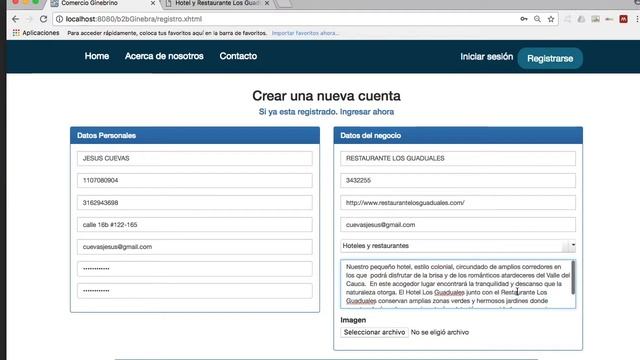
Task: Click the business phone field 3432255
Action: pyautogui.click(x=458, y=180)
